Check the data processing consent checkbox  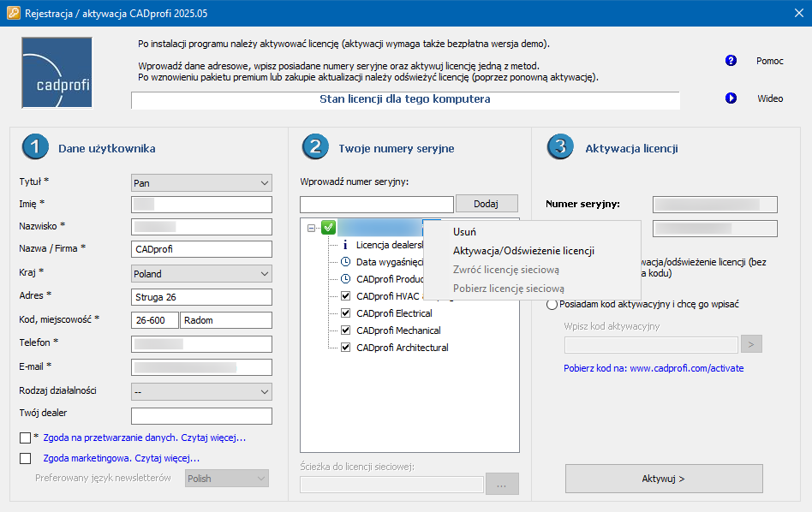tap(25, 438)
